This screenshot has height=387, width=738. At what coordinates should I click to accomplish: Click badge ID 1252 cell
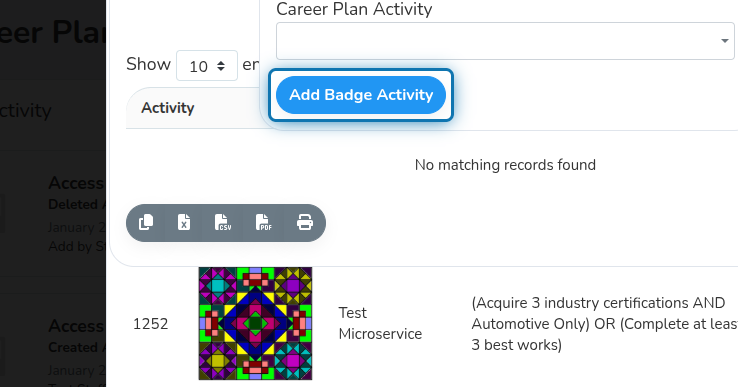pos(151,324)
